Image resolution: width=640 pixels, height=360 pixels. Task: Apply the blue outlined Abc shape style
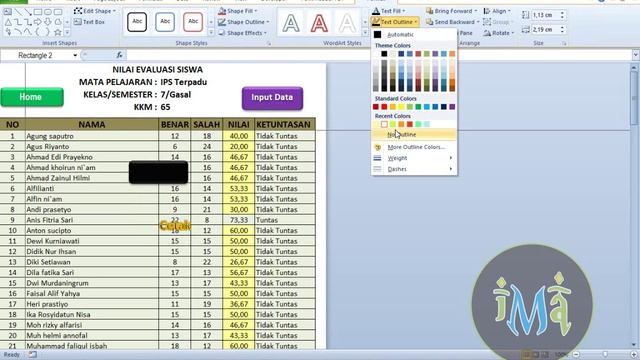[x=165, y=22]
